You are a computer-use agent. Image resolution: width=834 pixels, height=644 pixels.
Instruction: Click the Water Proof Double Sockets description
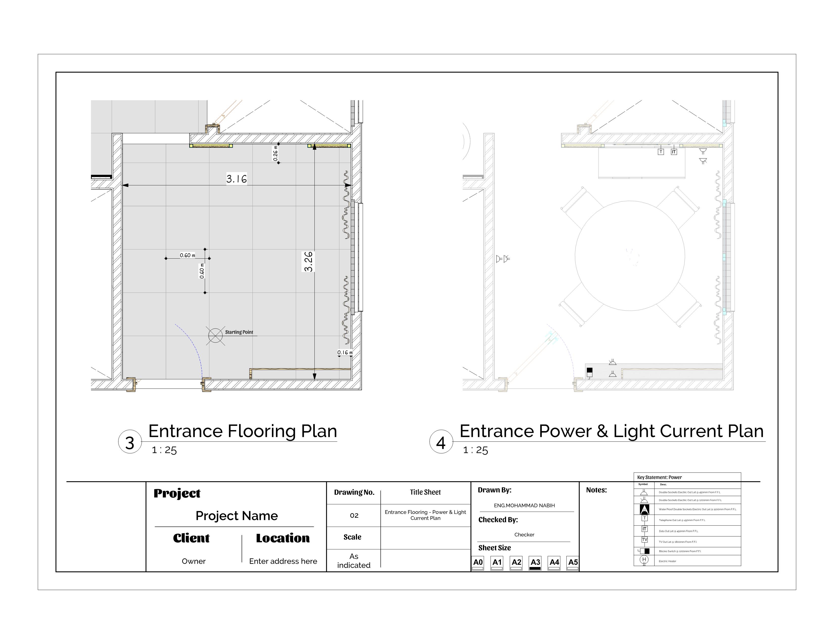pyautogui.click(x=698, y=509)
